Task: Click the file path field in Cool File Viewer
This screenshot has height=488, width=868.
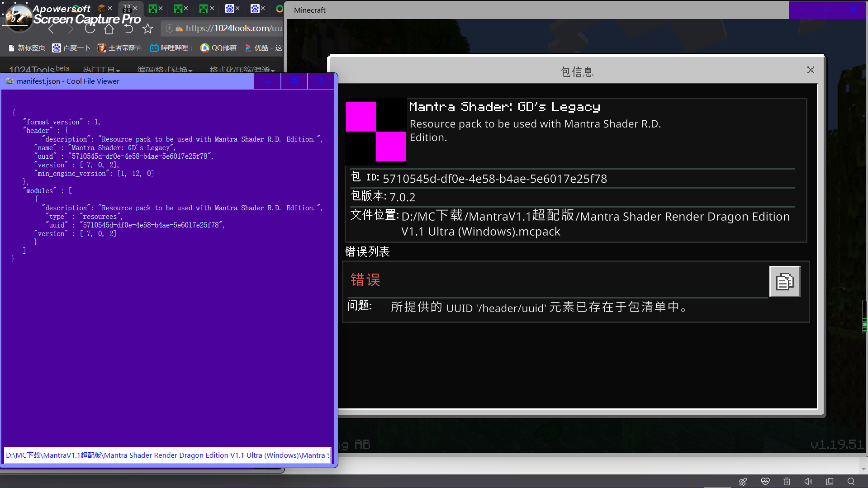Action: point(167,455)
